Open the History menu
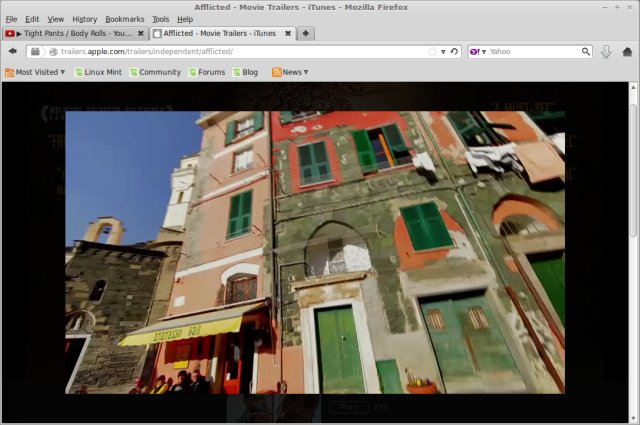640x425 pixels. [85, 19]
